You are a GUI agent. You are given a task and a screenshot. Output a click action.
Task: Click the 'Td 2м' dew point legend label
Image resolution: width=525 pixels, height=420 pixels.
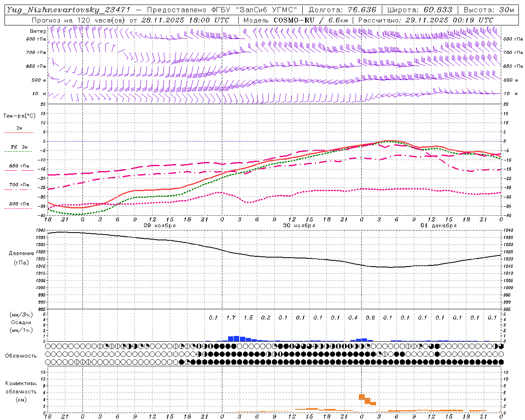[19, 147]
